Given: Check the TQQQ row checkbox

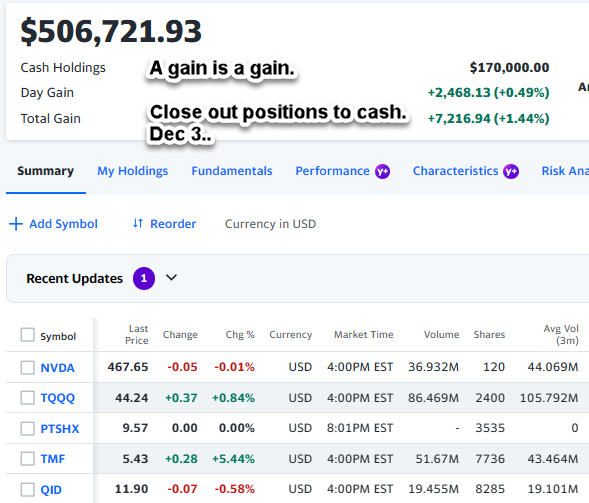Looking at the screenshot, I should tap(27, 397).
